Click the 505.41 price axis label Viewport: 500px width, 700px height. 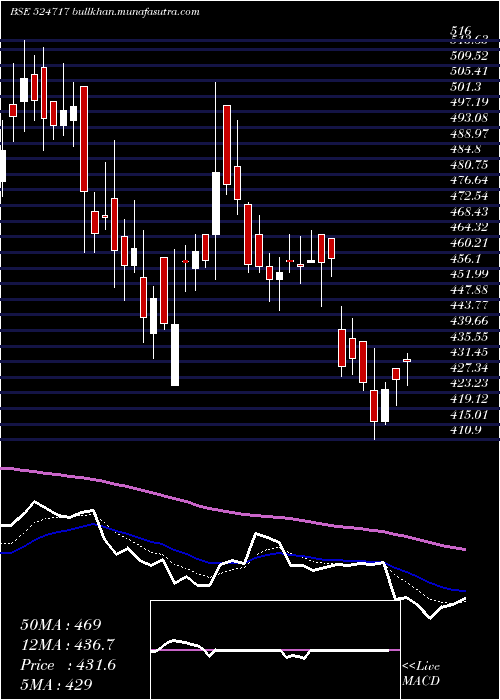click(x=470, y=71)
